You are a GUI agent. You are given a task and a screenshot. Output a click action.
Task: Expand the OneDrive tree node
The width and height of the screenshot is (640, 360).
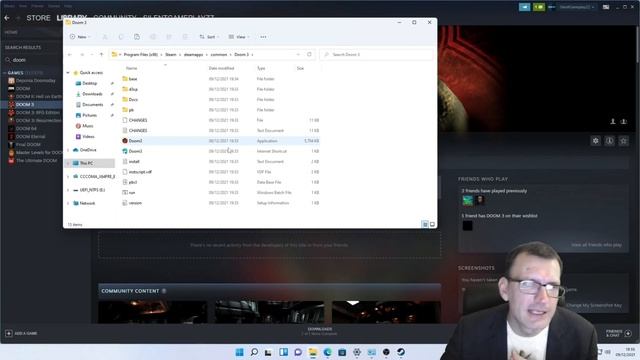[68, 150]
